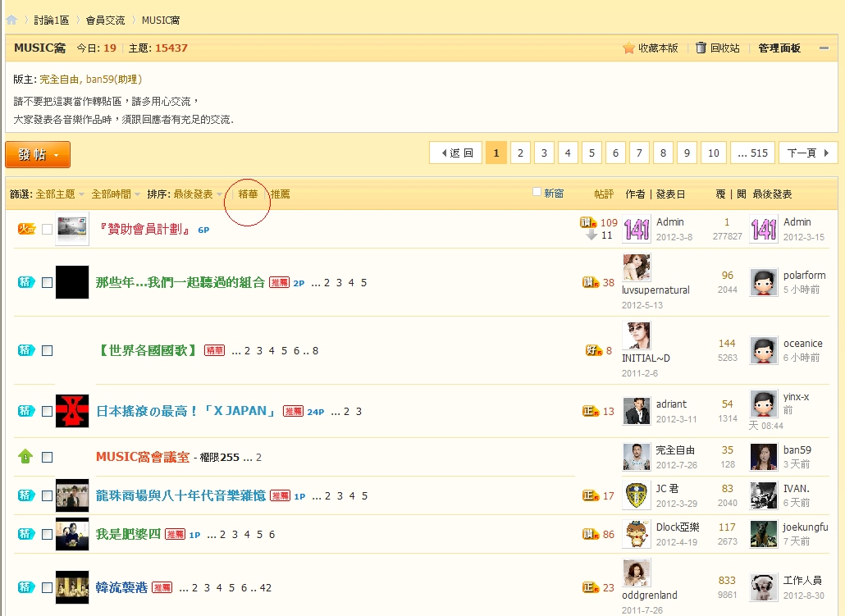845x616 pixels.
Task: Click green up-arrow icon beside MUSIC窩會議室
Action: (25, 457)
